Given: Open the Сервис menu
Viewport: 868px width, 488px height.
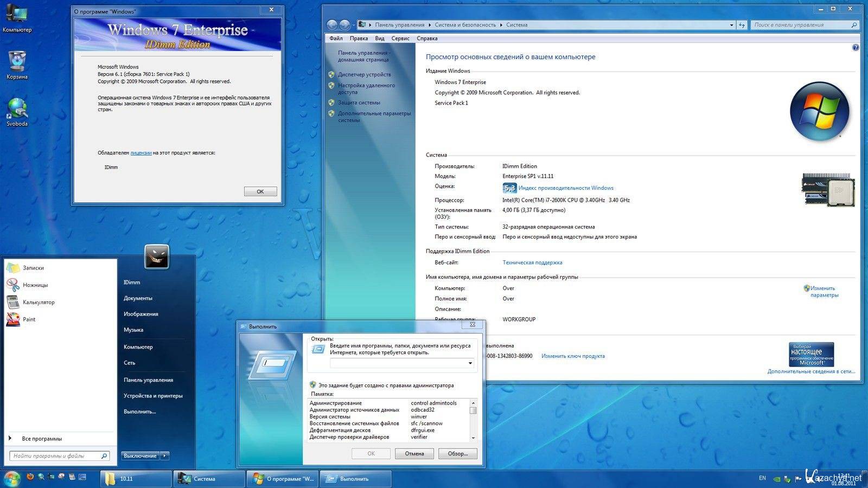Looking at the screenshot, I should click(x=400, y=38).
